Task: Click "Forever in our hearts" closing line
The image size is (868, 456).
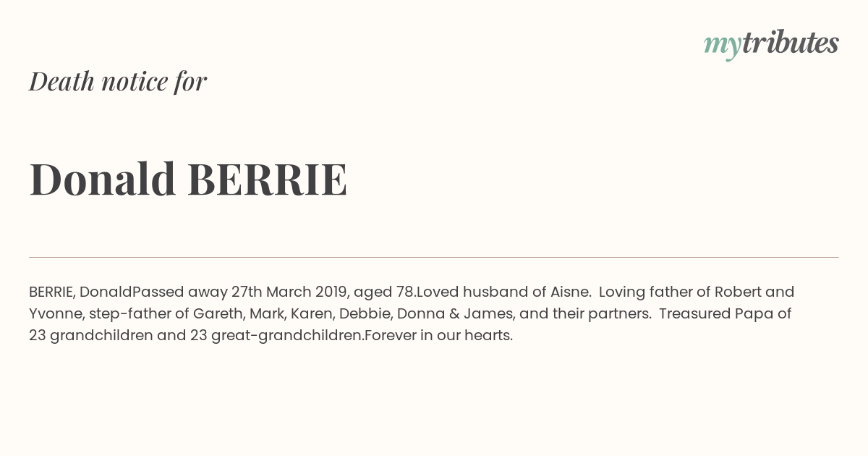Action: point(438,336)
